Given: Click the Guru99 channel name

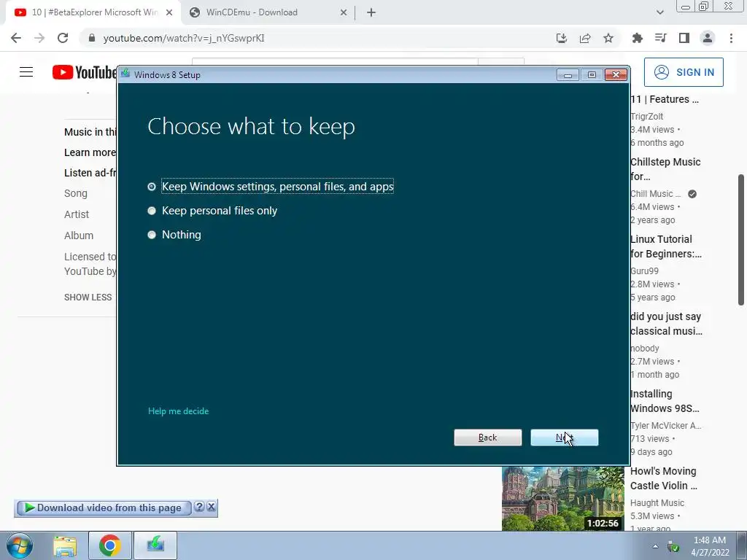Looking at the screenshot, I should click(644, 271).
